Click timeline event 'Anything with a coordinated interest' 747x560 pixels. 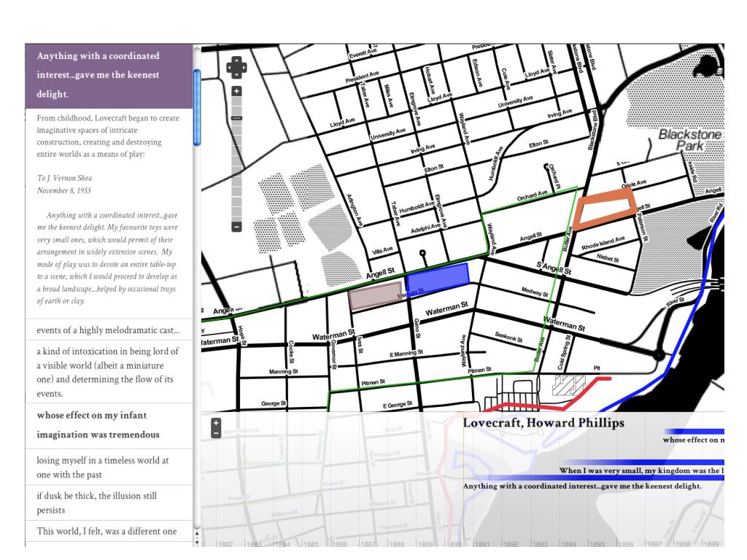[x=582, y=486]
